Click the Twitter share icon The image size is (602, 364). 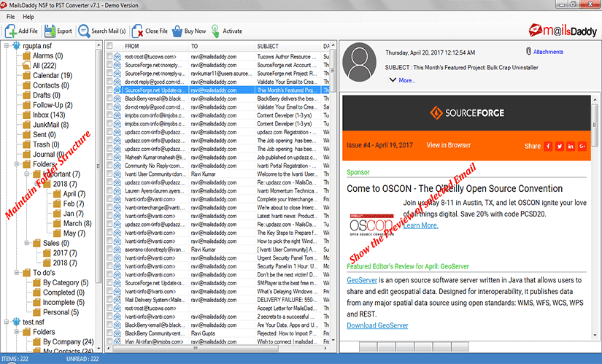click(x=560, y=147)
